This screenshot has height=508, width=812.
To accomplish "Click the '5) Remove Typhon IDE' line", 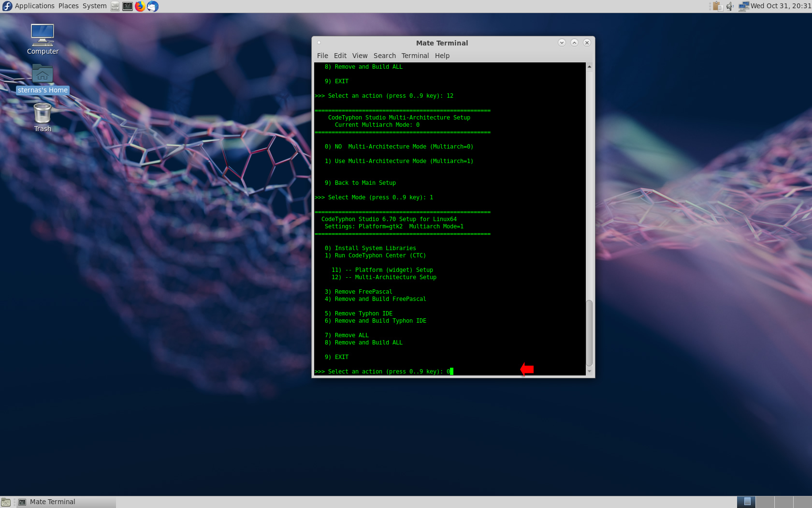I will [359, 314].
